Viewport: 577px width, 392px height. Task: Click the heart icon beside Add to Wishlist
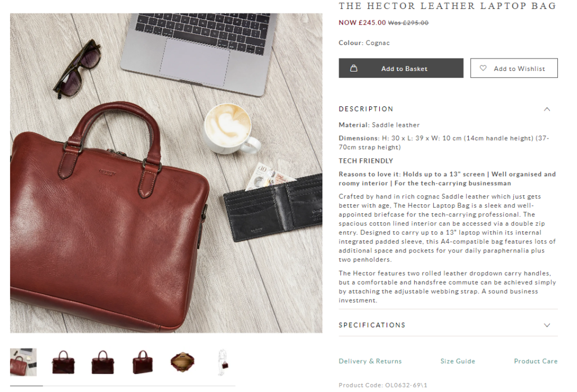point(483,68)
